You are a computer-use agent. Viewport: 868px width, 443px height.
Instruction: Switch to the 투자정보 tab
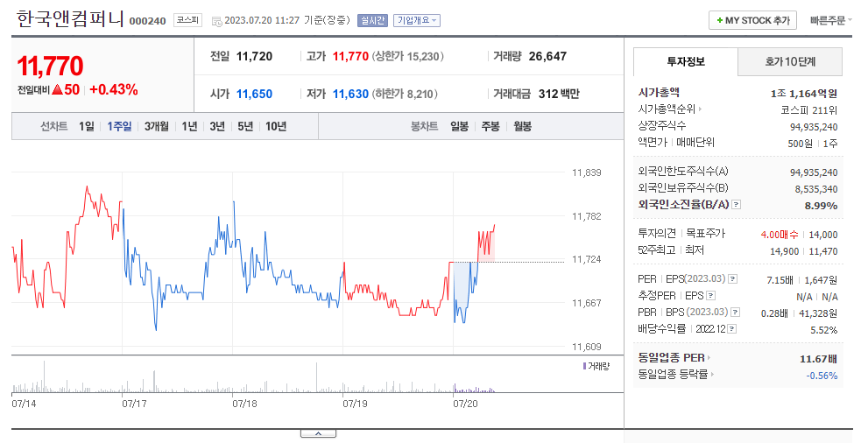point(686,61)
